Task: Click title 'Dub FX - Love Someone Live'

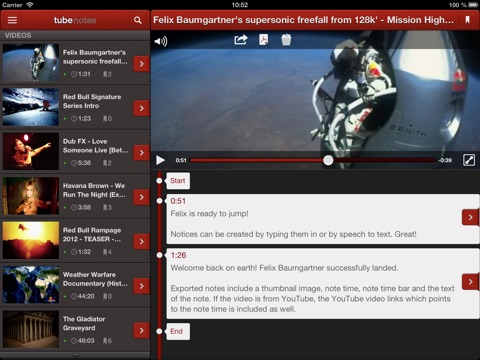Action: (x=95, y=146)
